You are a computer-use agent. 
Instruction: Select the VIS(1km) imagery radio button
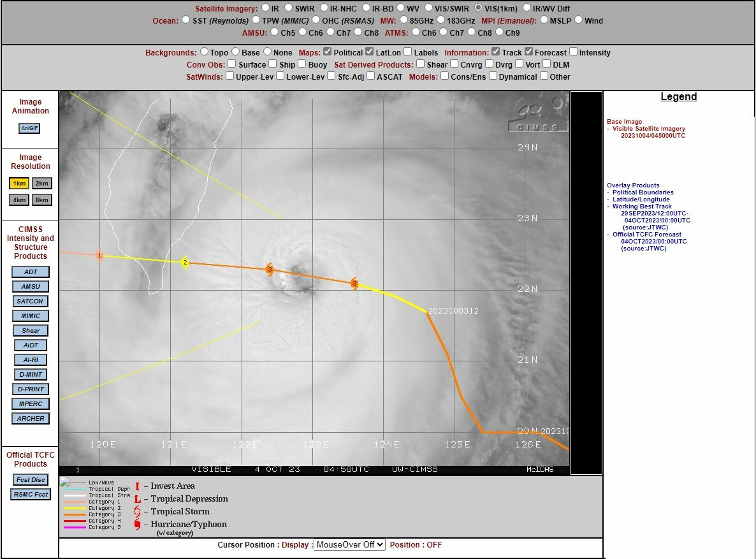pyautogui.click(x=478, y=8)
